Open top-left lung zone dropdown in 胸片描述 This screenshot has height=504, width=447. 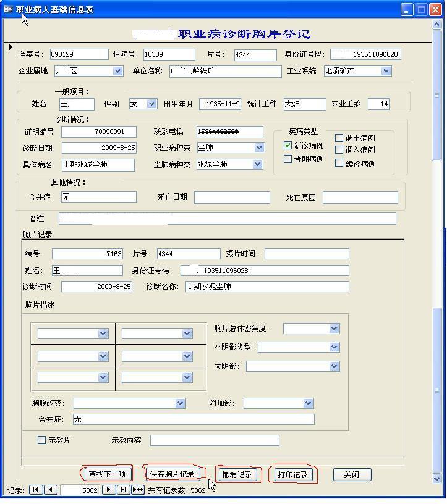click(103, 334)
